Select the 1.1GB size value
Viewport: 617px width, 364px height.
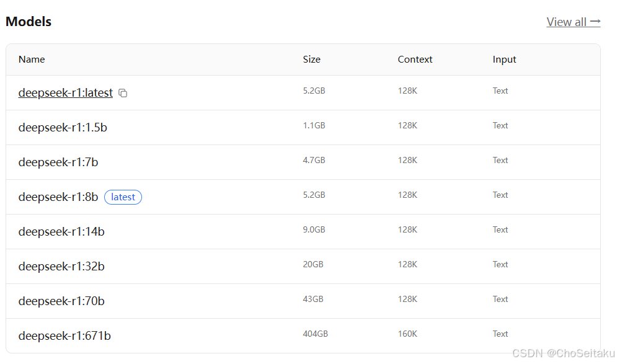[314, 125]
